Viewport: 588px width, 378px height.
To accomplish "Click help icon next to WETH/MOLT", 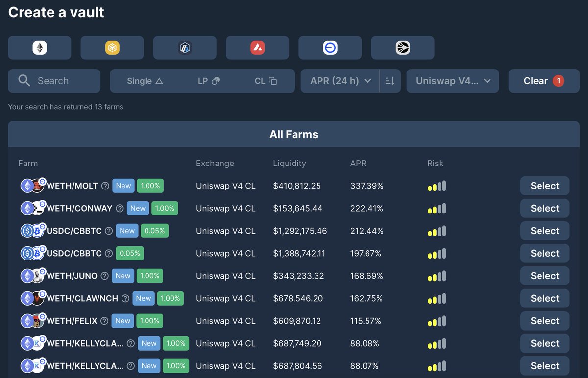I will [105, 186].
